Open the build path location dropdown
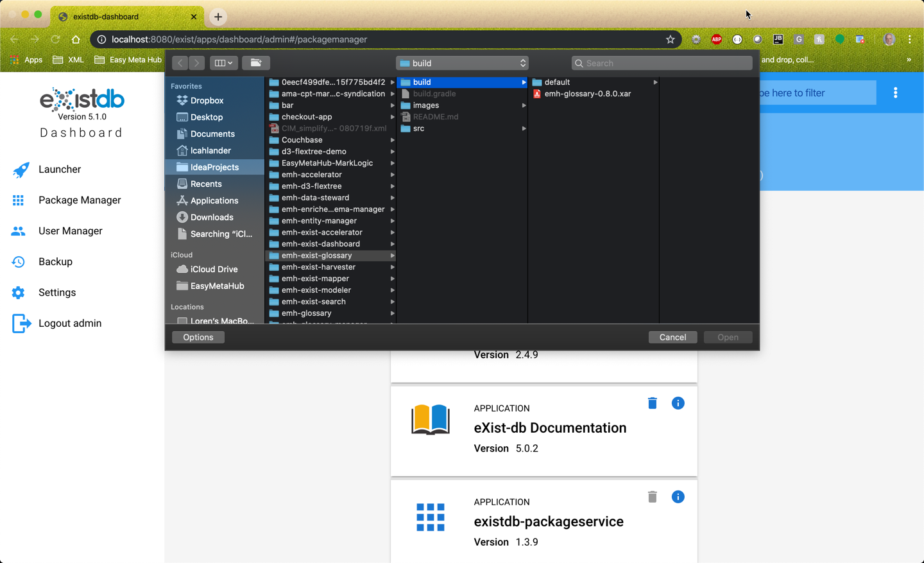Viewport: 924px width, 563px height. tap(462, 63)
